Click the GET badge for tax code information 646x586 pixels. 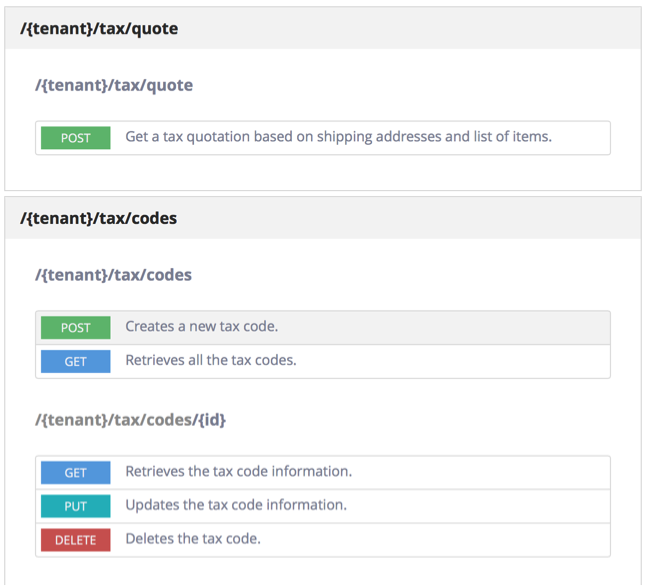(75, 472)
